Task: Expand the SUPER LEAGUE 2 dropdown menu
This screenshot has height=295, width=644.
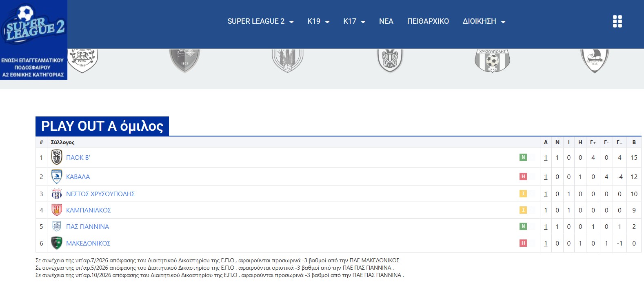Action: (x=261, y=21)
